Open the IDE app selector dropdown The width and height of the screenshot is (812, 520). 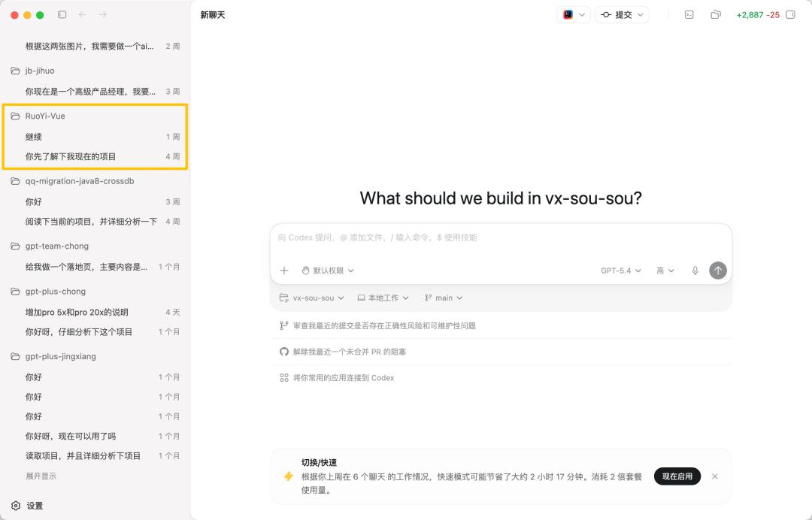click(x=574, y=15)
